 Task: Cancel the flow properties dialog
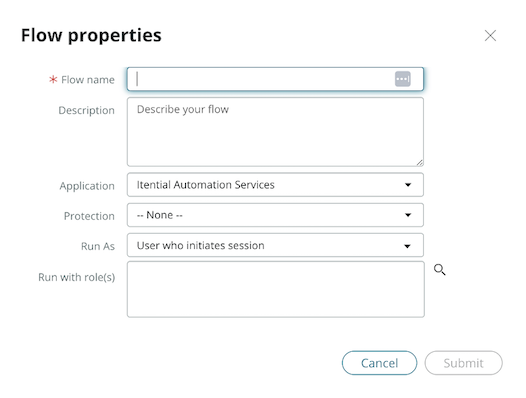pyautogui.click(x=379, y=363)
